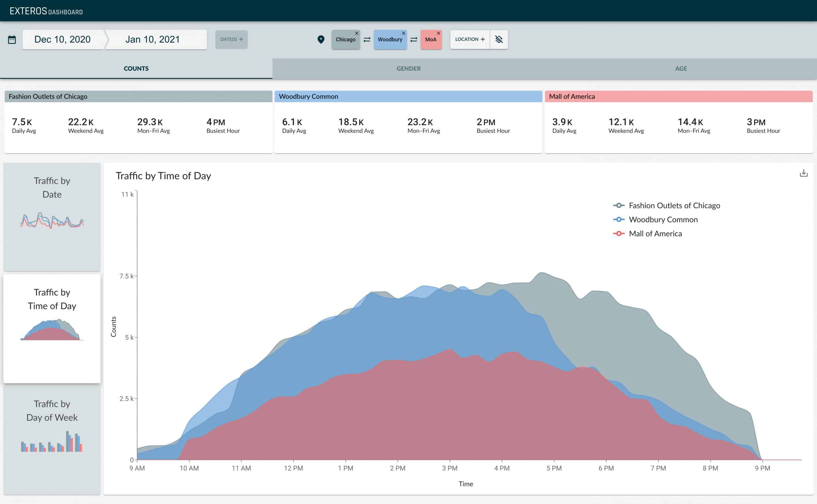The image size is (817, 504).
Task: Open the Traffic by Time of Day card
Action: coord(52,329)
